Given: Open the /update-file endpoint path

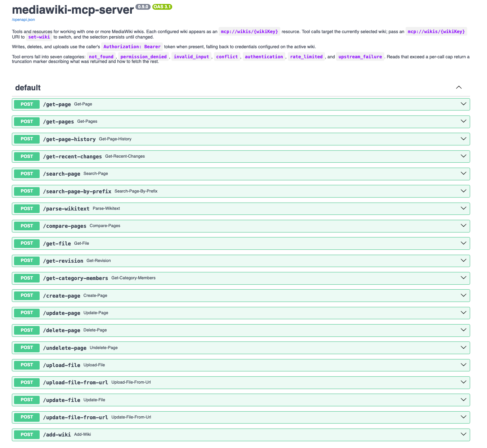Looking at the screenshot, I should (x=62, y=400).
